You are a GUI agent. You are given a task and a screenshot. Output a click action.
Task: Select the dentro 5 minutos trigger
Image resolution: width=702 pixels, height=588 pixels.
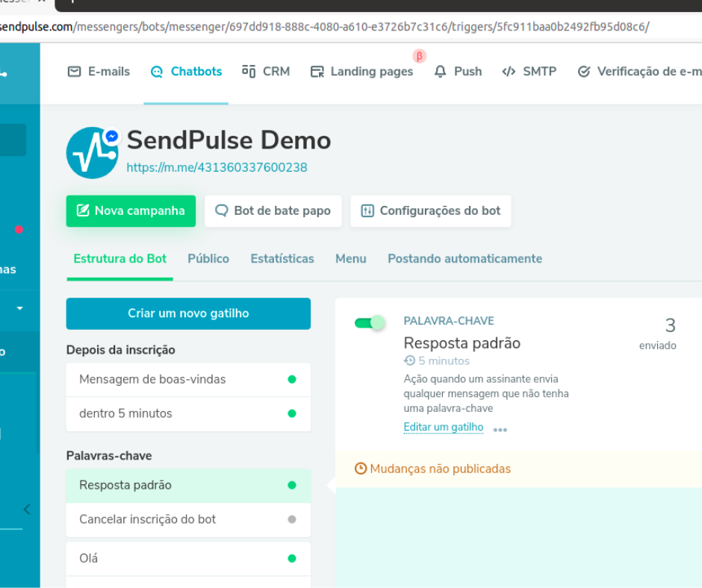(x=188, y=414)
